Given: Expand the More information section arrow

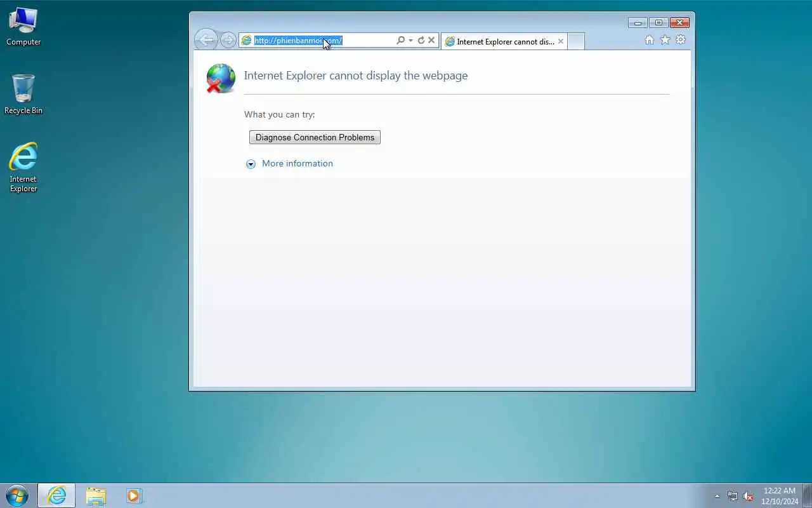Looking at the screenshot, I should [251, 164].
